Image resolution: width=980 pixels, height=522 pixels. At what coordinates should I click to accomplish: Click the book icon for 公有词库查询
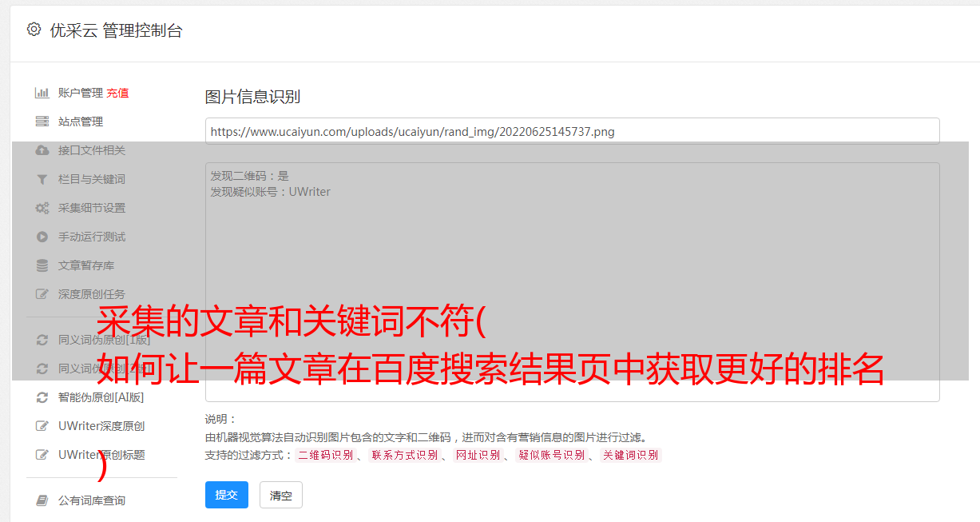coord(42,500)
